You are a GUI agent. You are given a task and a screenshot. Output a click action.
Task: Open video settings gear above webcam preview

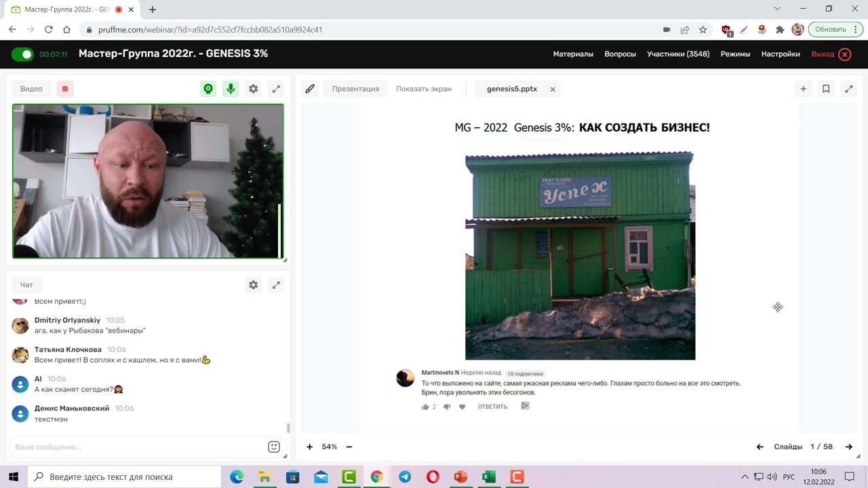tap(253, 88)
